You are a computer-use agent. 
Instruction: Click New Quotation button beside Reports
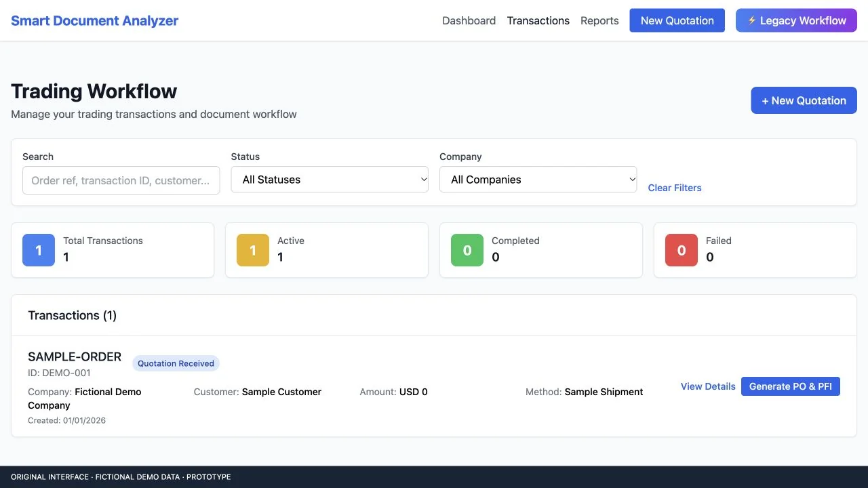pos(677,20)
